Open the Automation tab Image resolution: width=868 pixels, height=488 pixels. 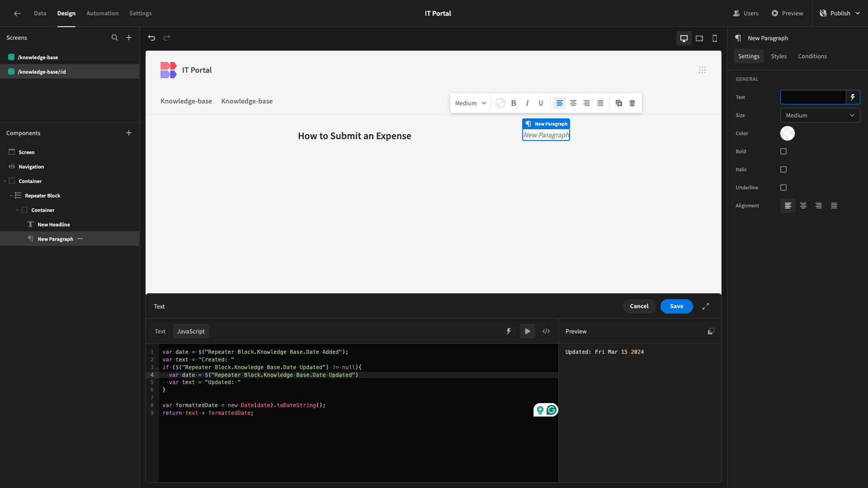point(102,13)
